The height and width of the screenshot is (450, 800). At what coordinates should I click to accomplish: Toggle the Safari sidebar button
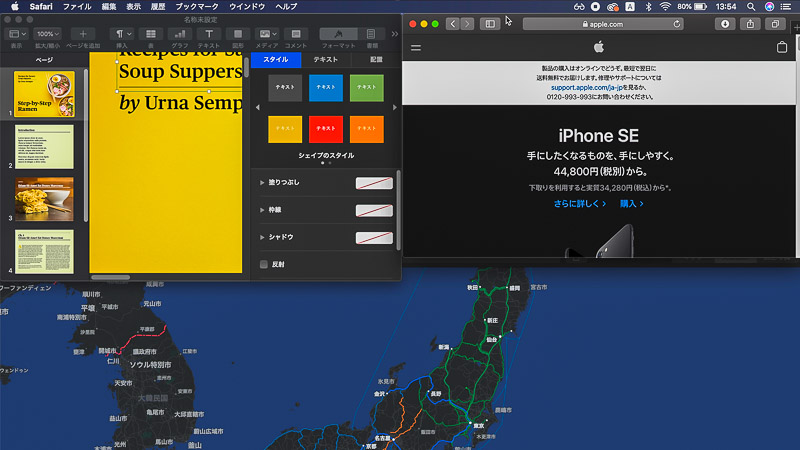490,24
